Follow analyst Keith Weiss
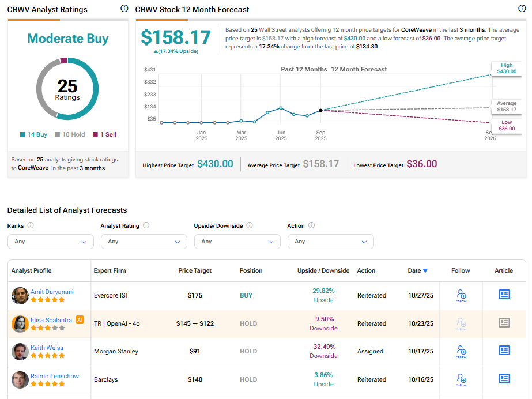Viewport: 532px width, 399px height. coord(461,351)
